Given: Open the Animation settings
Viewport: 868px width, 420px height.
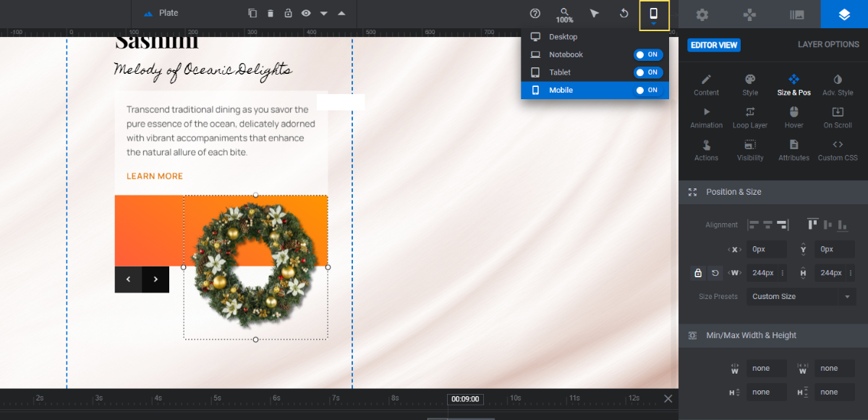Looking at the screenshot, I should click(x=707, y=117).
